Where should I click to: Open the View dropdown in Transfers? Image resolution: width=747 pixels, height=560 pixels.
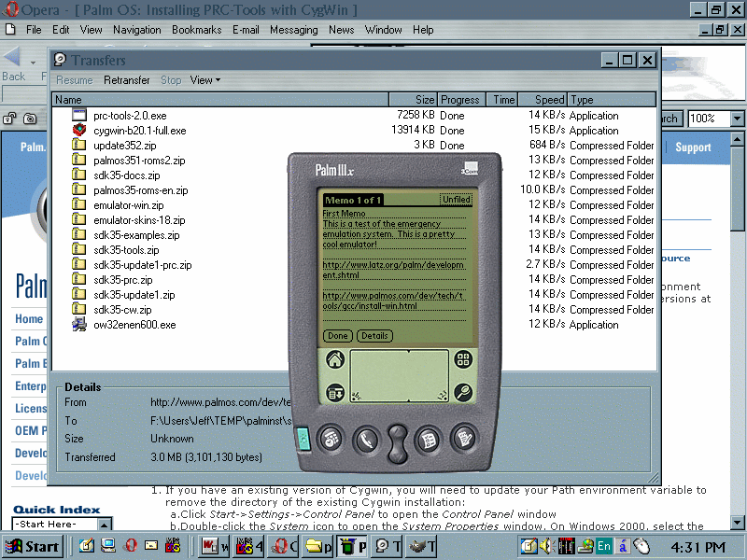click(204, 80)
